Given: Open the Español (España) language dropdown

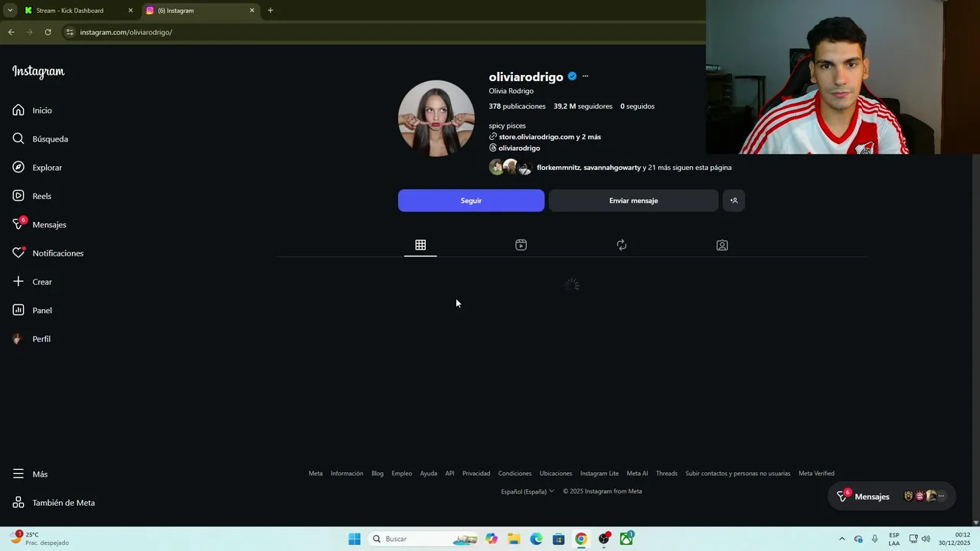Looking at the screenshot, I should [x=528, y=491].
